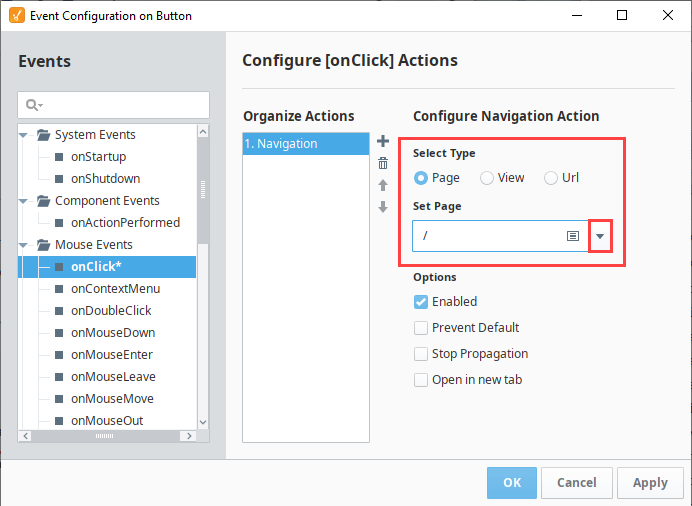The image size is (692, 506).
Task: Delete the action with trash icon
Action: pos(383,163)
